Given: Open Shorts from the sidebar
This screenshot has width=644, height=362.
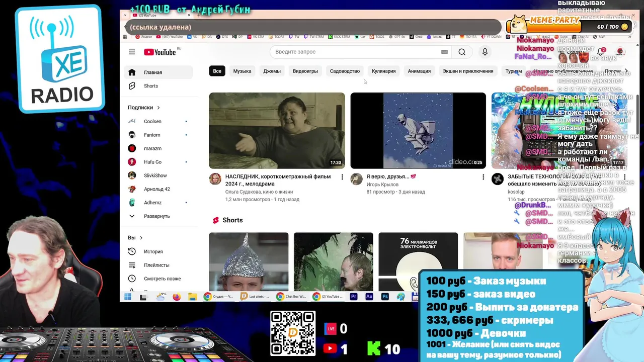Looking at the screenshot, I should pyautogui.click(x=158, y=86).
